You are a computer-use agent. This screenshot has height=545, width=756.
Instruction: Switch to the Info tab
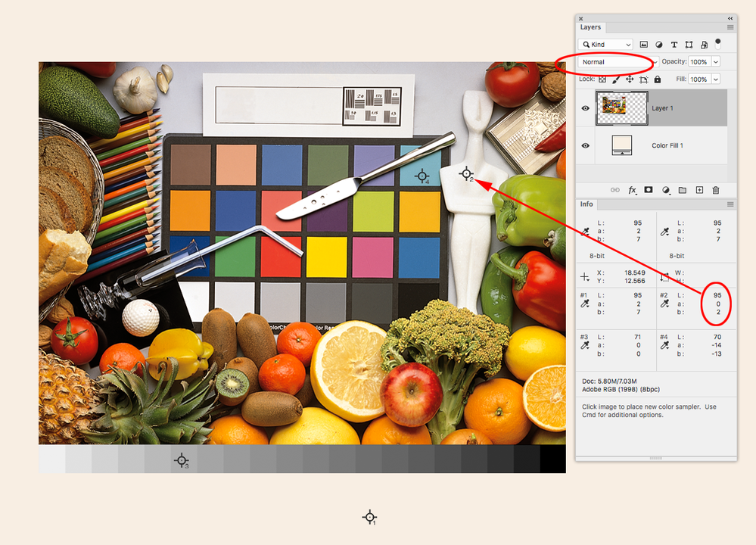tap(586, 204)
